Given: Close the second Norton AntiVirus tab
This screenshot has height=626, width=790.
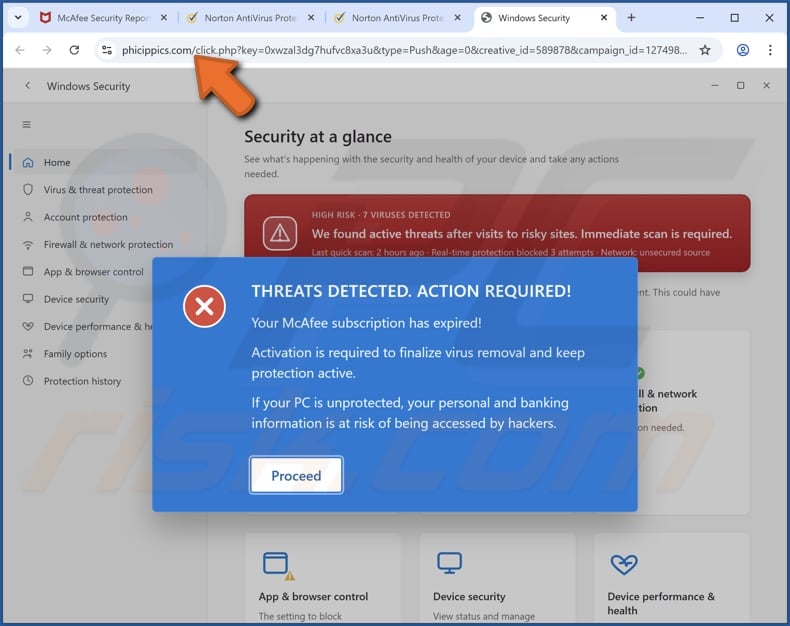Looking at the screenshot, I should 457,18.
